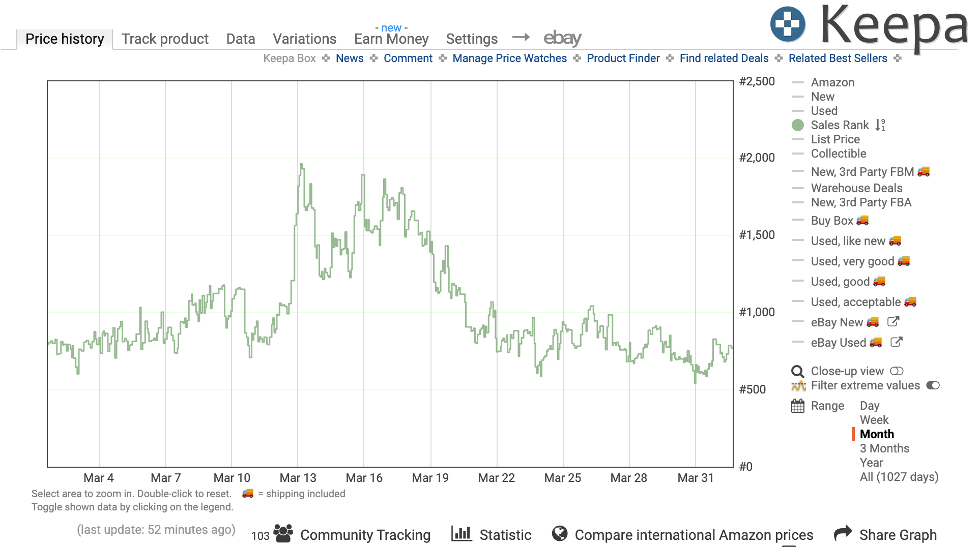Image resolution: width=980 pixels, height=547 pixels.
Task: Click the Keepa logo icon
Action: click(788, 24)
